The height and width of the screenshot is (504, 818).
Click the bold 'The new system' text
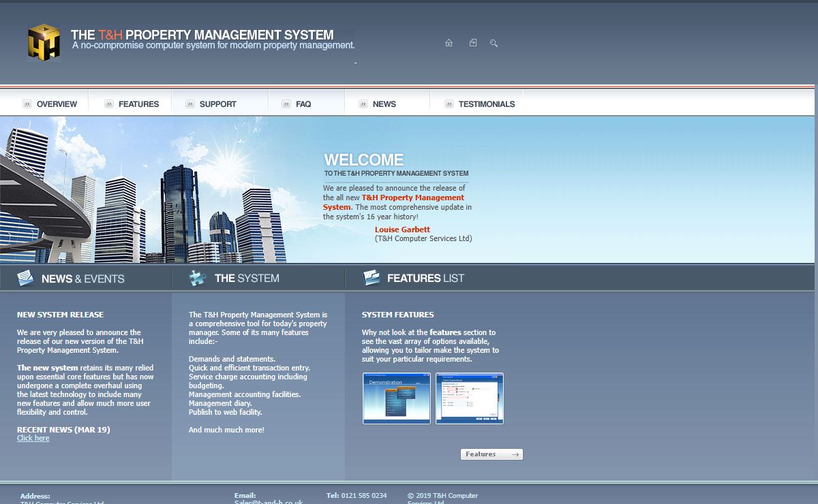(x=47, y=368)
